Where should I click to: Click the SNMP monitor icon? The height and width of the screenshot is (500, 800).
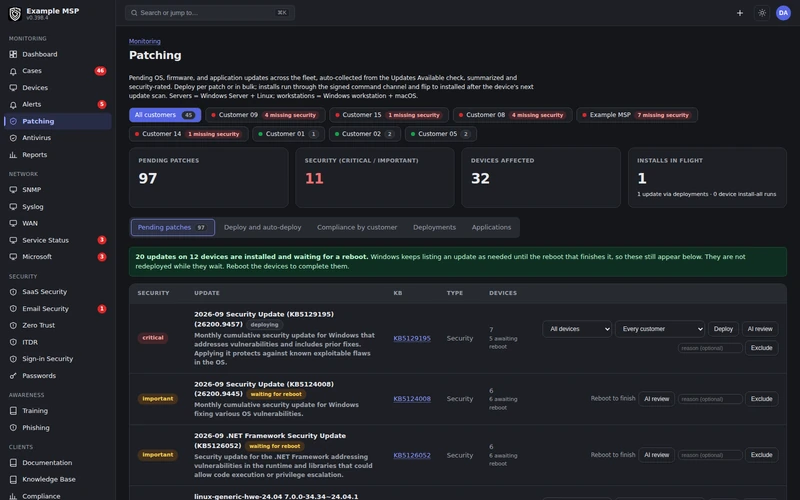[13, 190]
